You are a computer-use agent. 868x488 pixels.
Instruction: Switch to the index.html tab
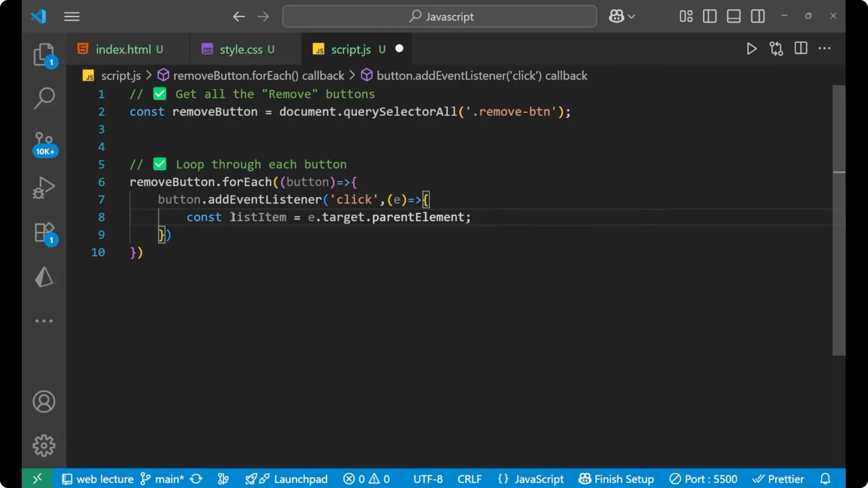[x=123, y=49]
